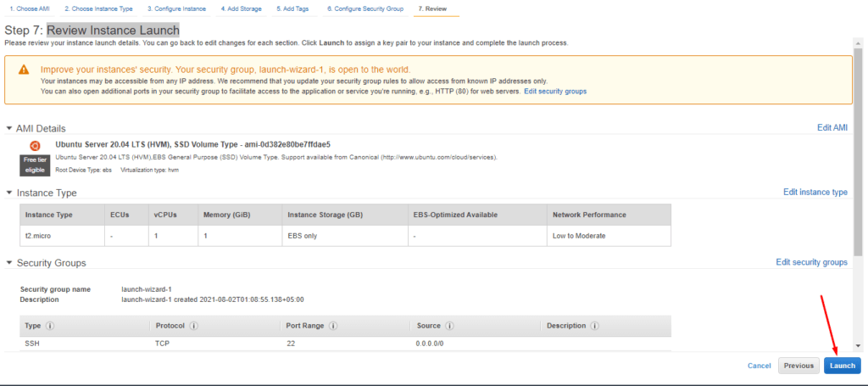This screenshot has height=386, width=868.
Task: Click the info icon beside Port Range
Action: pyautogui.click(x=334, y=326)
